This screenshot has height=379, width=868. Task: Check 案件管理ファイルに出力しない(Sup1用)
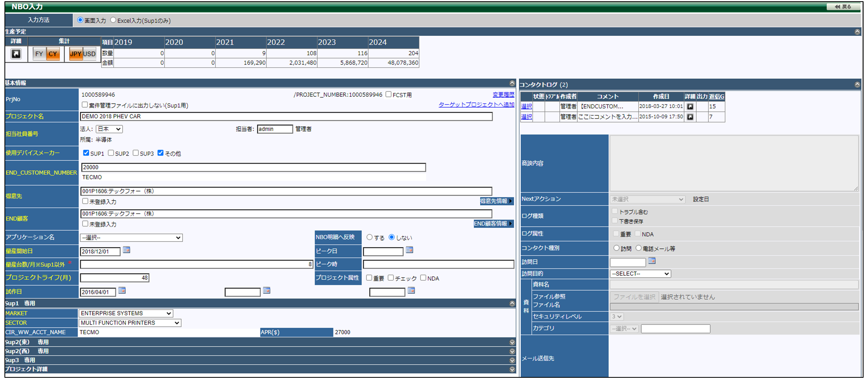coord(85,105)
